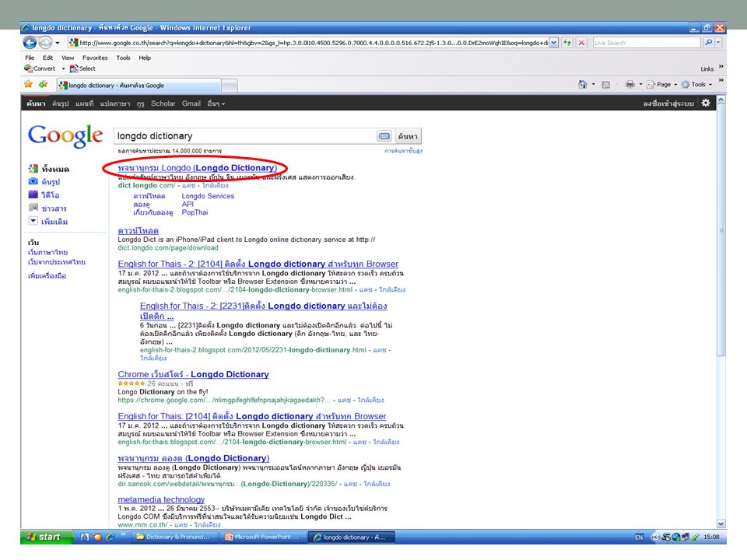
Task: Open the File menu
Action: [x=30, y=58]
